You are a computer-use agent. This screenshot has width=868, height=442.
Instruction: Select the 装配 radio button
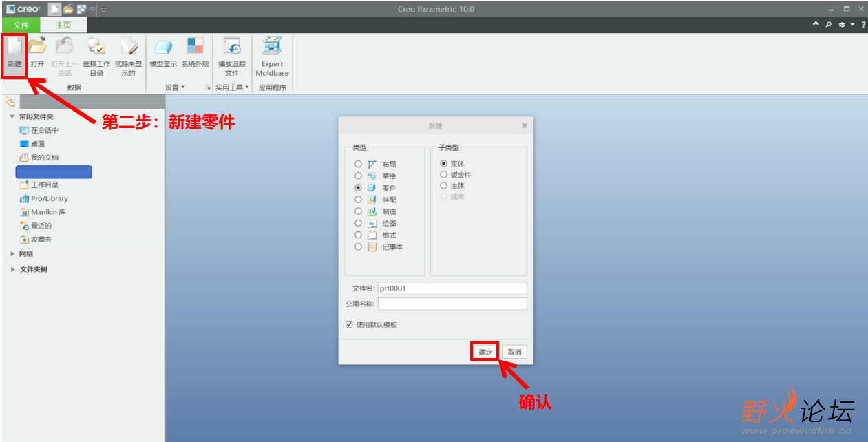click(358, 199)
